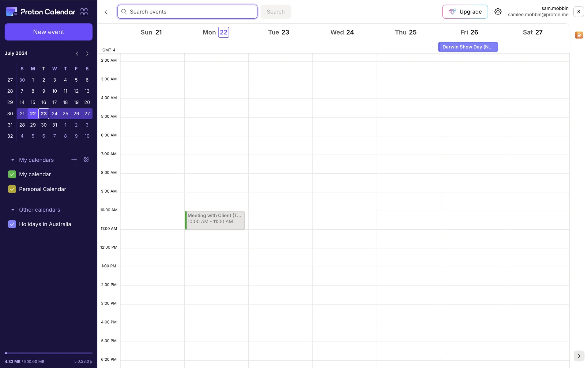Toggle Personal Calendar visibility checkbox
This screenshot has height=368, width=588.
click(12, 189)
